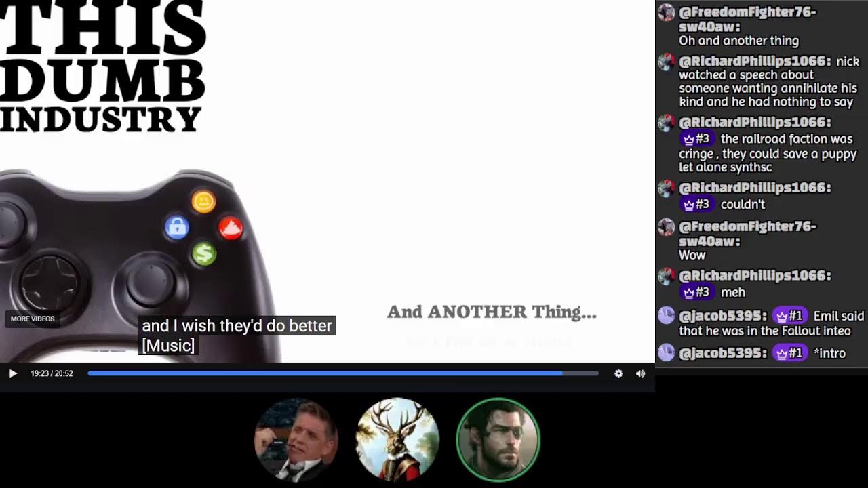Viewport: 868px width, 488px height.
Task: Click the chat message "Oh and another thing"
Action: pyautogui.click(x=738, y=41)
